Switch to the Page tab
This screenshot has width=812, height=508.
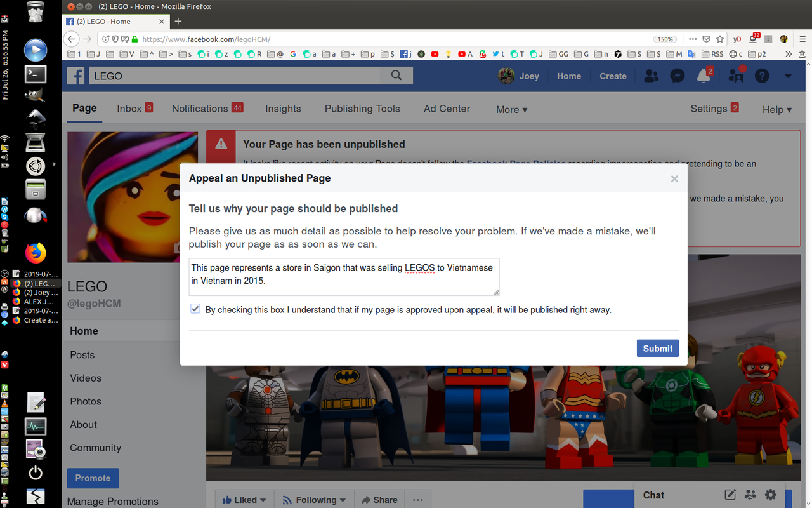tap(84, 109)
